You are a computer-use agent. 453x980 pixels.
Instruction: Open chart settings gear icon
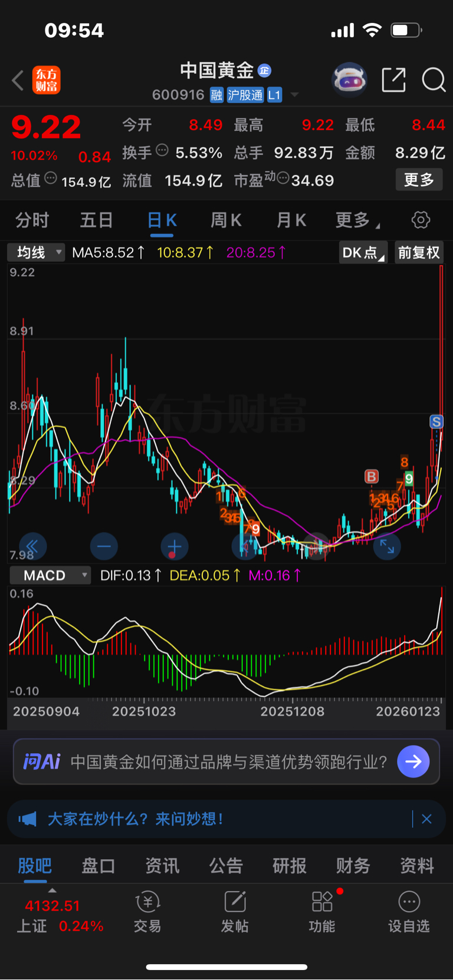[x=421, y=220]
